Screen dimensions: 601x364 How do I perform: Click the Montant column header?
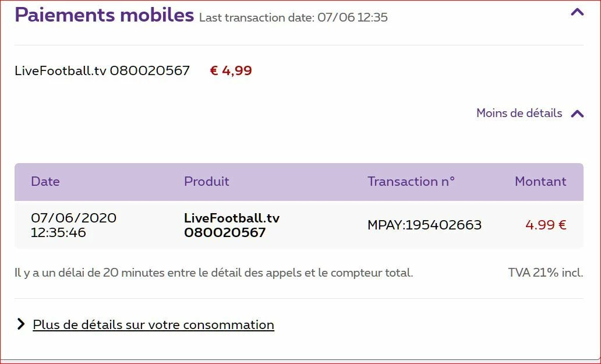(540, 182)
